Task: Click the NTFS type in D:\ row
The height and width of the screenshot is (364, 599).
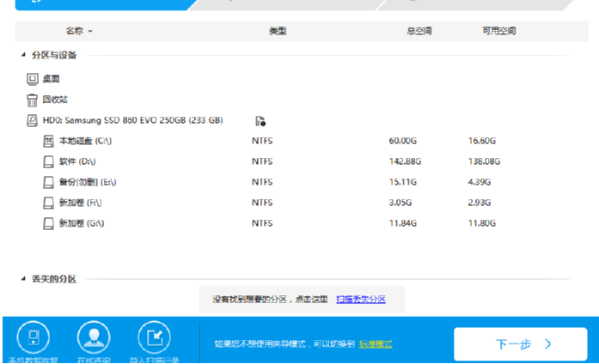Action: 262,161
